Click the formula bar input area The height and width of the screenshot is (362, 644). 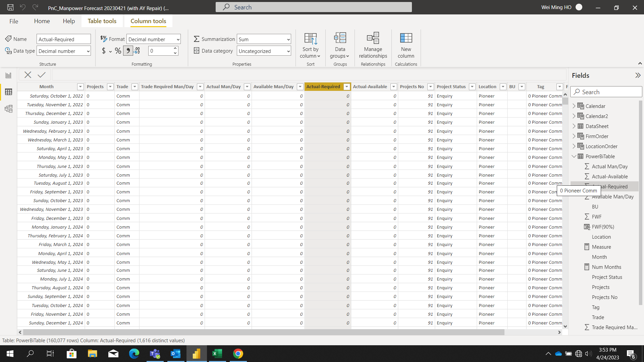click(309, 75)
